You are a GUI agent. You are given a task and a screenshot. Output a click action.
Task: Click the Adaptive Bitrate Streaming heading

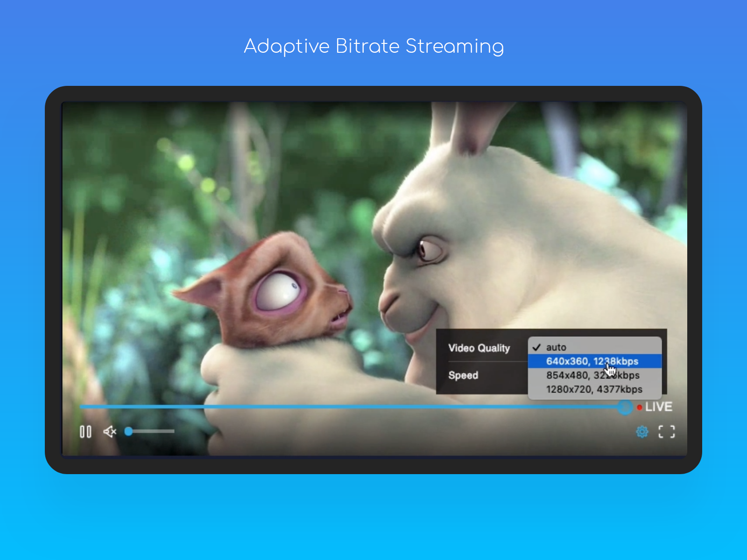point(374,46)
